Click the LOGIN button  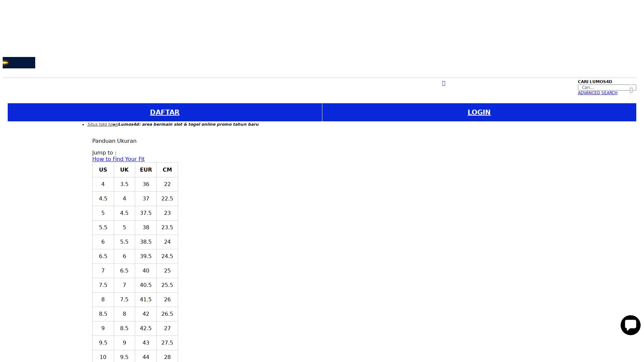coord(479,112)
